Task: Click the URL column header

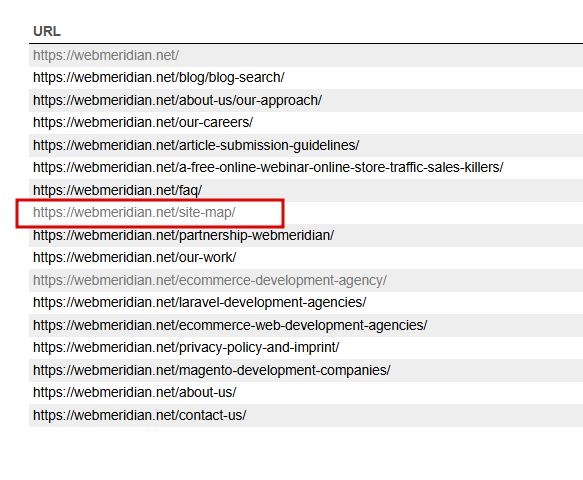Action: [x=47, y=31]
